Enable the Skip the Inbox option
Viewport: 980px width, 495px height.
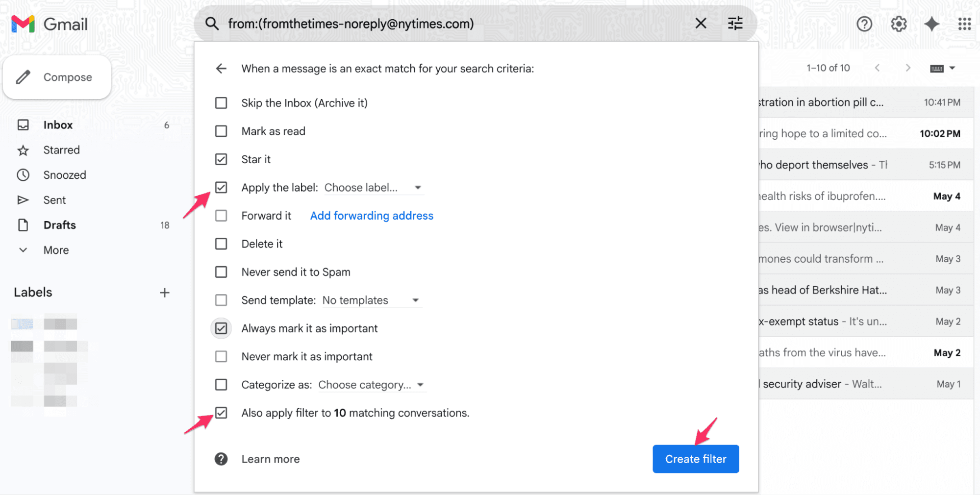click(x=221, y=103)
